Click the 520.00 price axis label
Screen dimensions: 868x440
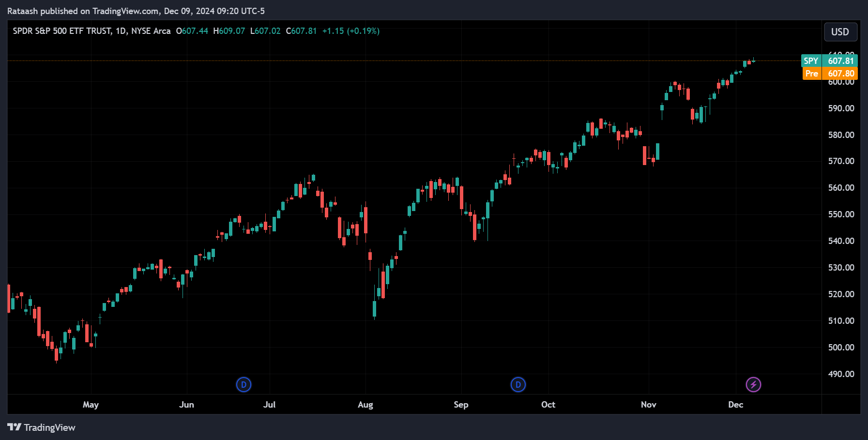pyautogui.click(x=841, y=294)
